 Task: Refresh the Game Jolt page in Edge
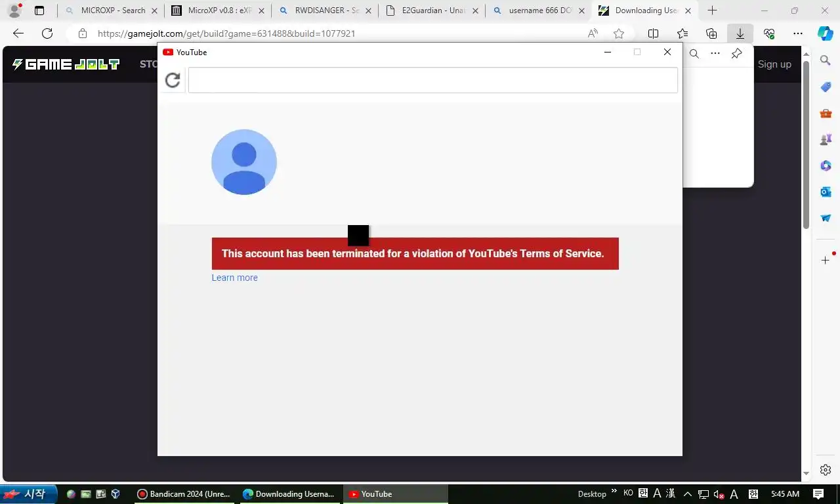(x=47, y=33)
